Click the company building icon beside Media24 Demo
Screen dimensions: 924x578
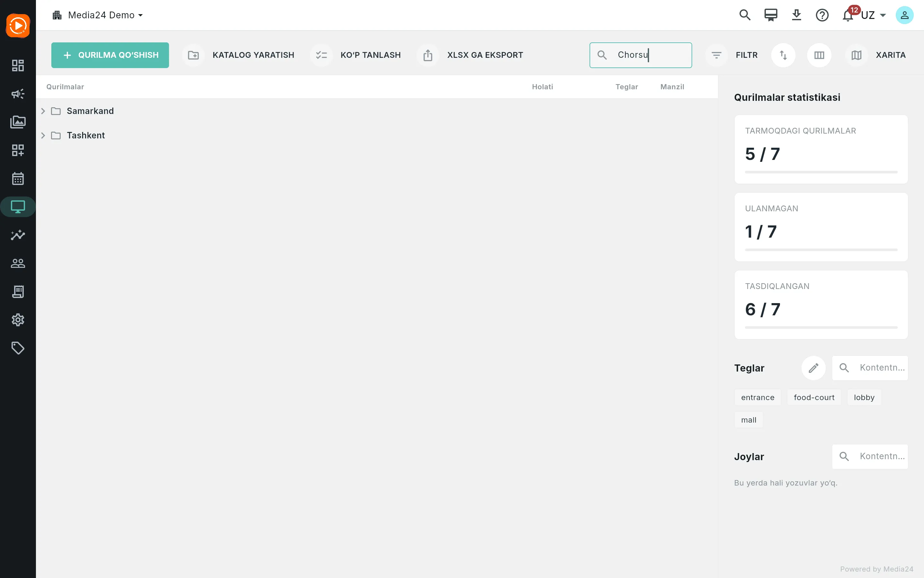pyautogui.click(x=57, y=15)
